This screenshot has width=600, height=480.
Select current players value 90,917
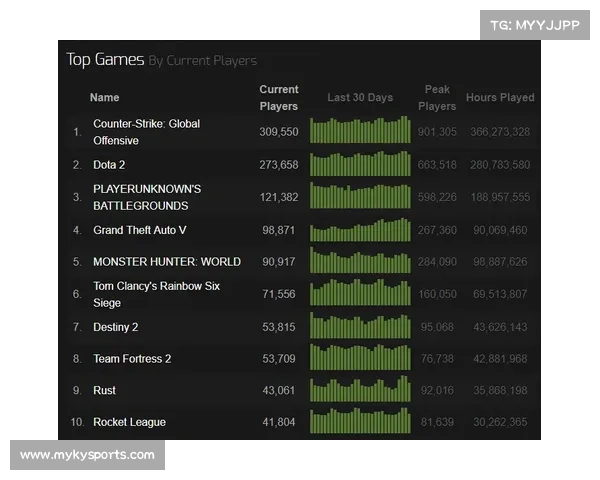pos(279,262)
